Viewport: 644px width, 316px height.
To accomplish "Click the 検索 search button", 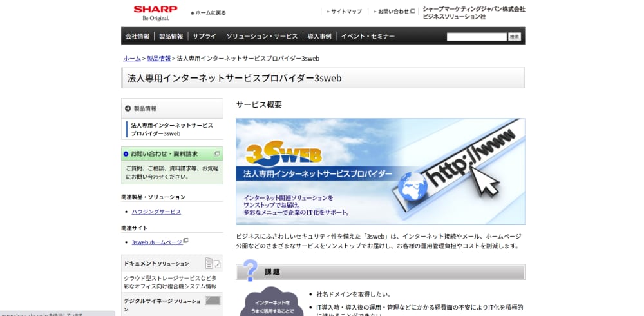I will [x=515, y=37].
